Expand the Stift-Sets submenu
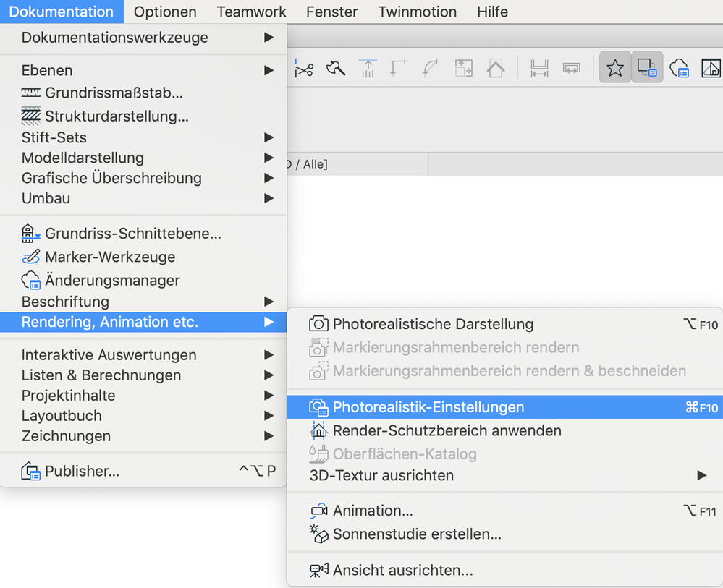 [x=54, y=137]
